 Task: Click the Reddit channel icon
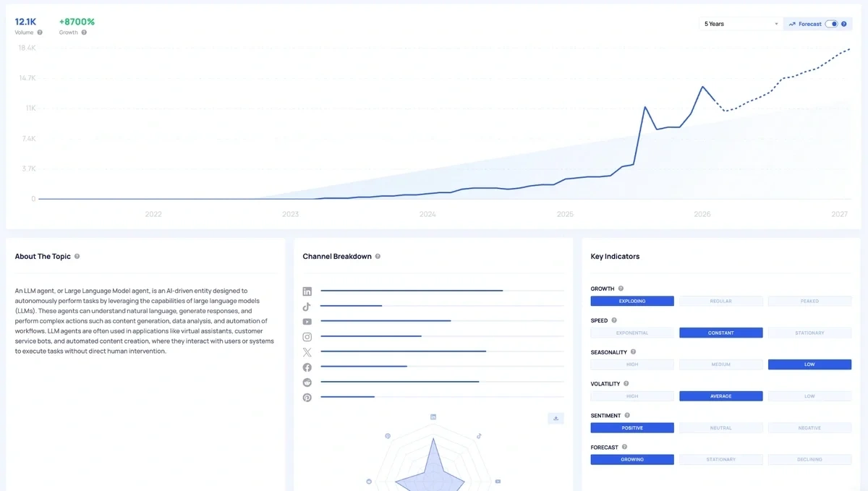[307, 383]
